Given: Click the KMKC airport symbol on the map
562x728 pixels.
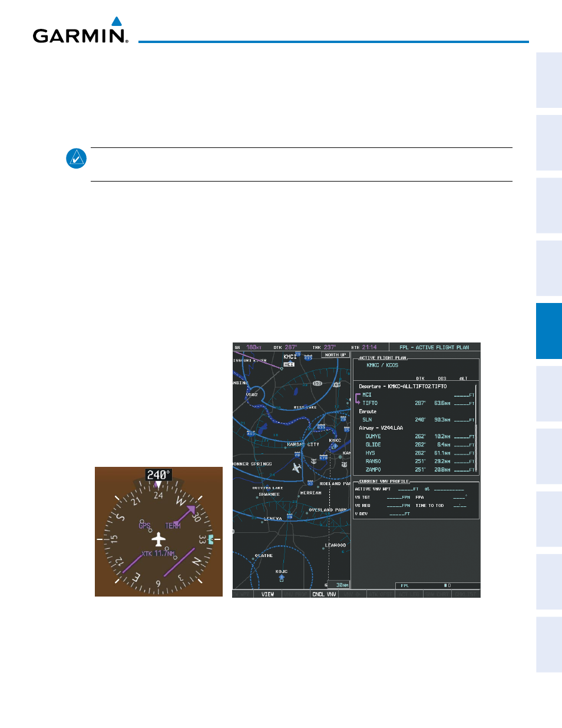Looking at the screenshot, I should coord(333,447).
